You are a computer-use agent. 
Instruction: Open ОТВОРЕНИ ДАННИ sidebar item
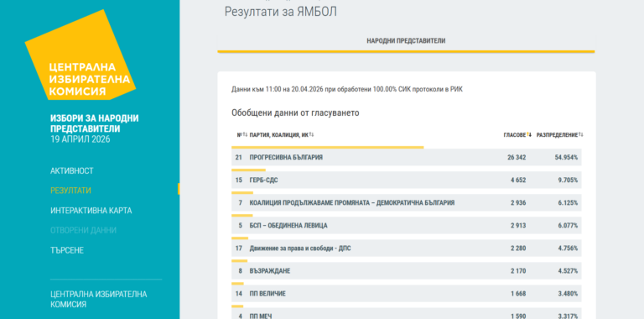click(83, 230)
